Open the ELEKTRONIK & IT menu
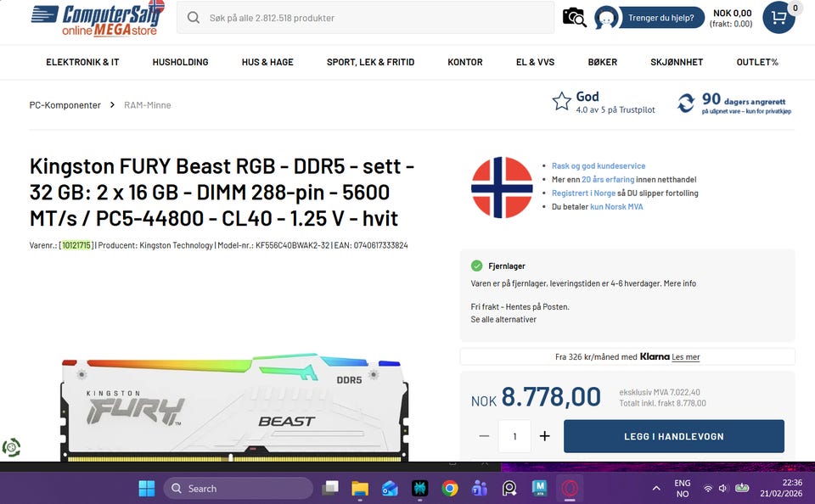Viewport: 815px width, 504px height. pos(82,62)
